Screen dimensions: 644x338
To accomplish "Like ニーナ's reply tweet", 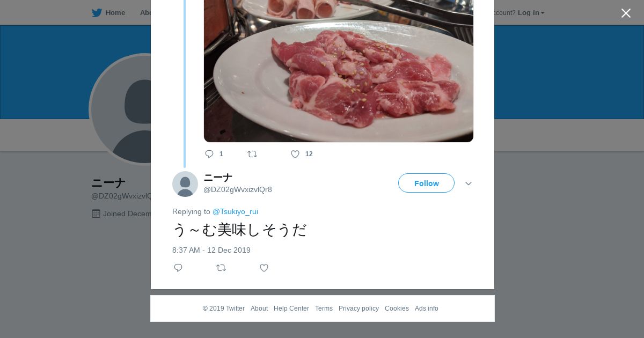I will tap(264, 268).
